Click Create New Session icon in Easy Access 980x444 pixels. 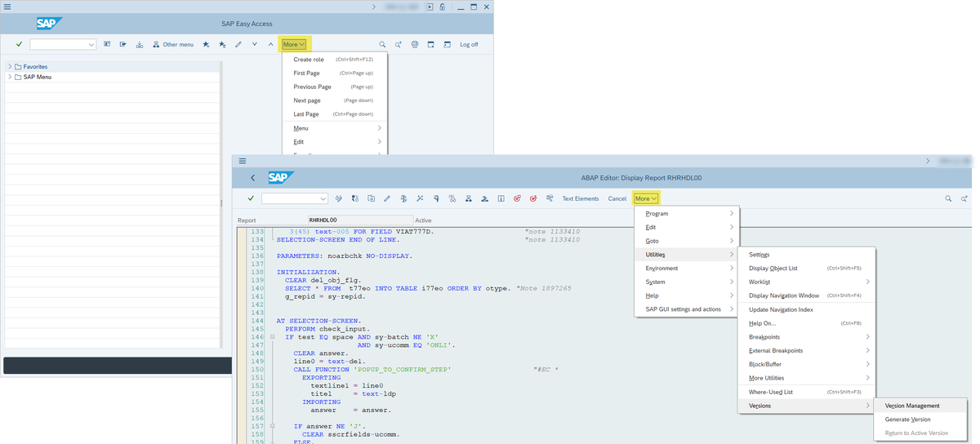click(x=431, y=44)
